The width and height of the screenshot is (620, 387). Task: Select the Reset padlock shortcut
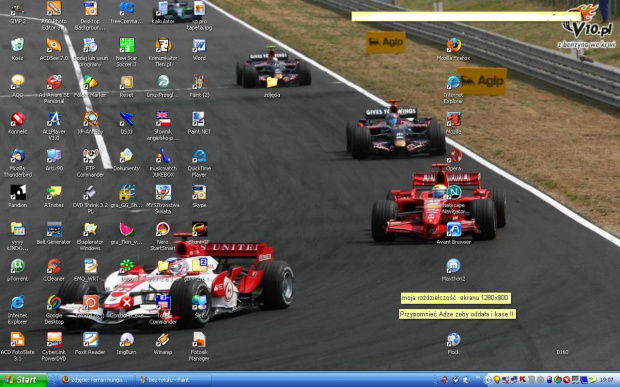(x=127, y=86)
